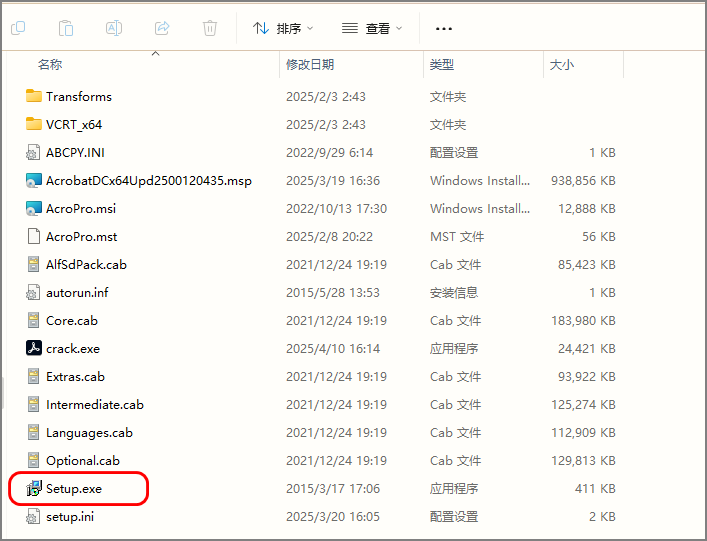Sort by the 名称 column header

[x=50, y=64]
